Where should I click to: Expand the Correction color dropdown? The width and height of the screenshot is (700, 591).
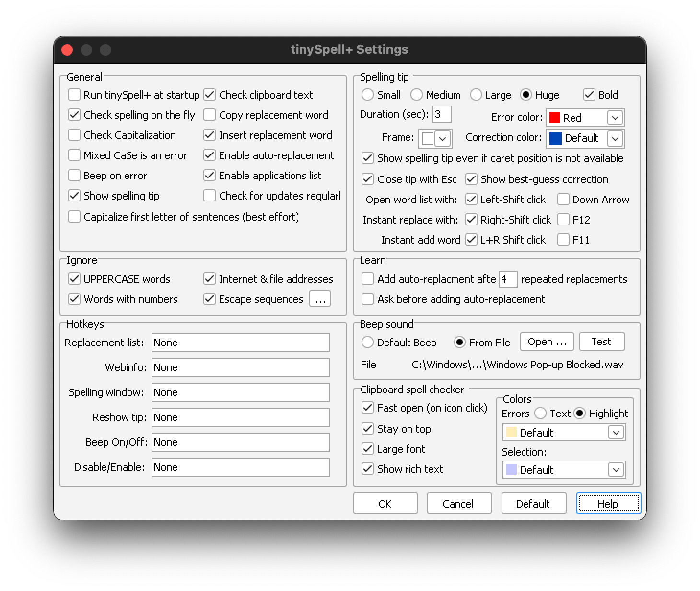(615, 139)
